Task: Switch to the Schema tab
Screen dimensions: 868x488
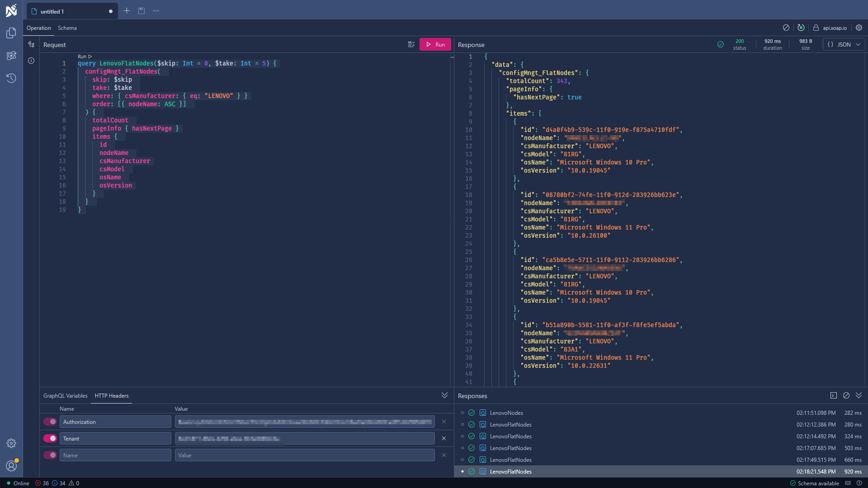Action: (67, 28)
